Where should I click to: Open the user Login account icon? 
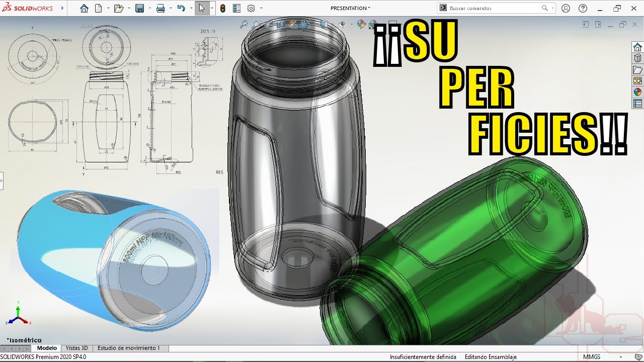tap(566, 8)
